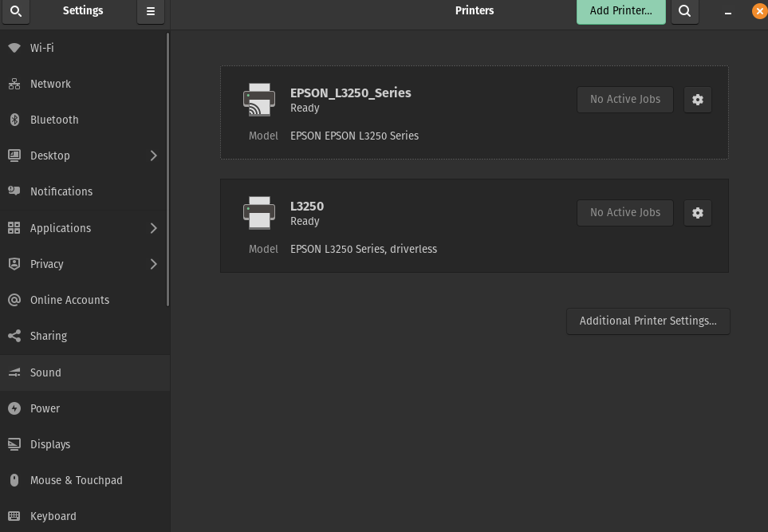Viewport: 768px width, 532px height.
Task: Select Bluetooth in the sidebar
Action: point(83,120)
